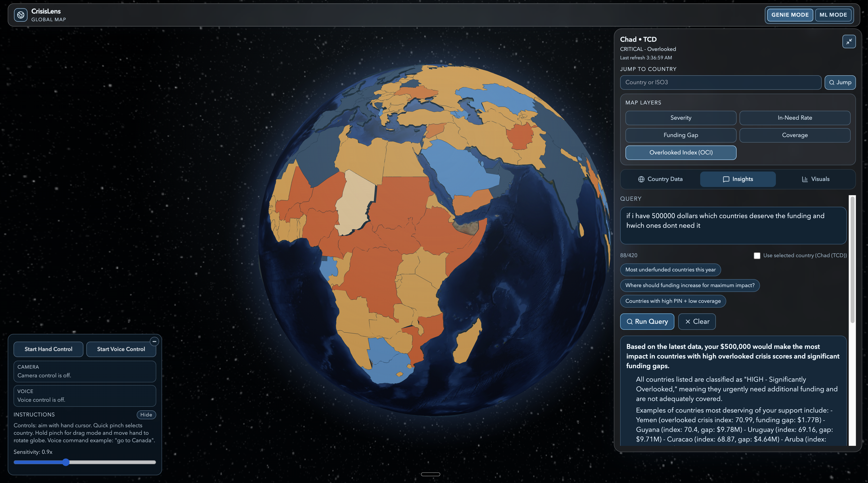
Task: Click the CrisisLens logo icon
Action: (20, 15)
